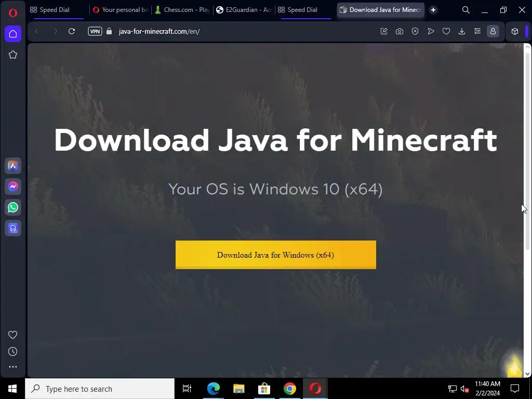
Task: Switch to the Chess.com tab
Action: click(182, 10)
